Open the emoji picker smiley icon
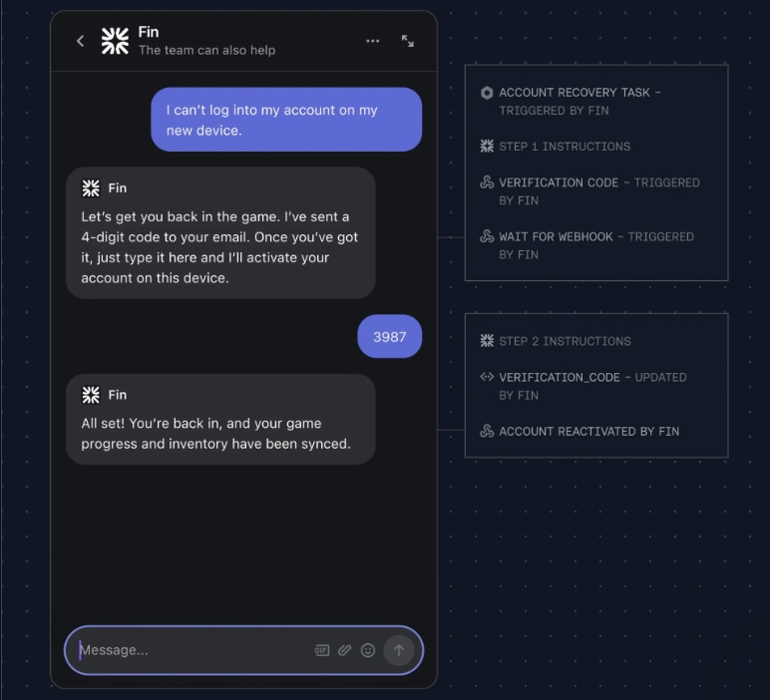Screen dimensions: 770x700 click(368, 650)
